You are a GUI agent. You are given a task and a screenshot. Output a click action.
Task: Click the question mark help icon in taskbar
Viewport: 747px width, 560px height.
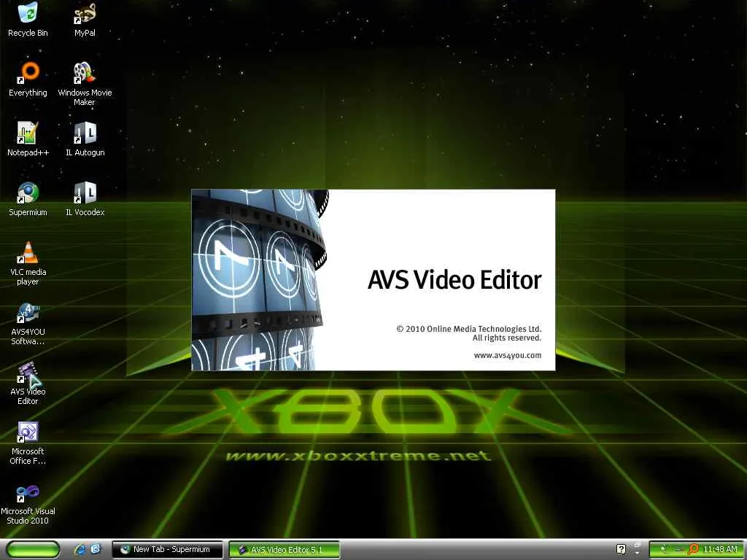[x=621, y=550]
